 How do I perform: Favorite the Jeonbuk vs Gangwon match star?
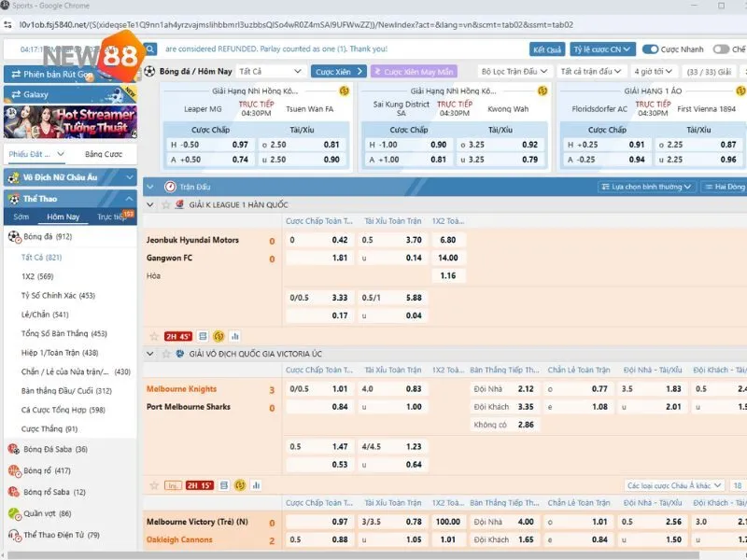[154, 336]
